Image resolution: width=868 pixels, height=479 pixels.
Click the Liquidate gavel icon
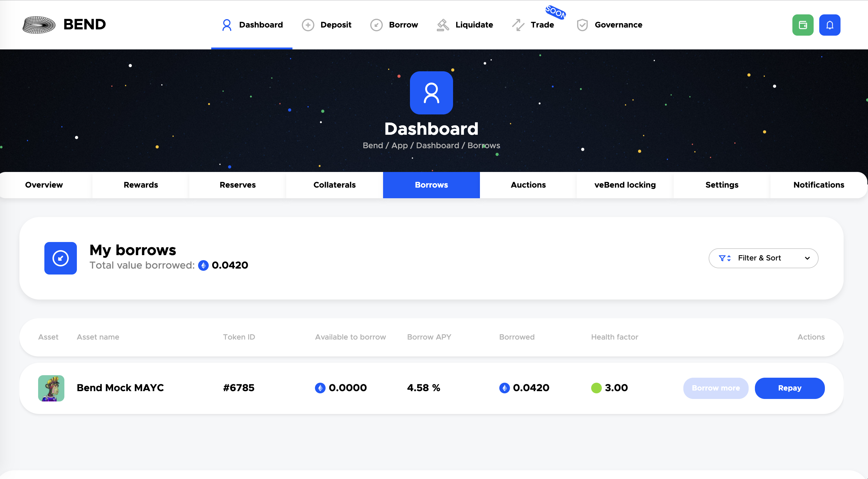443,25
